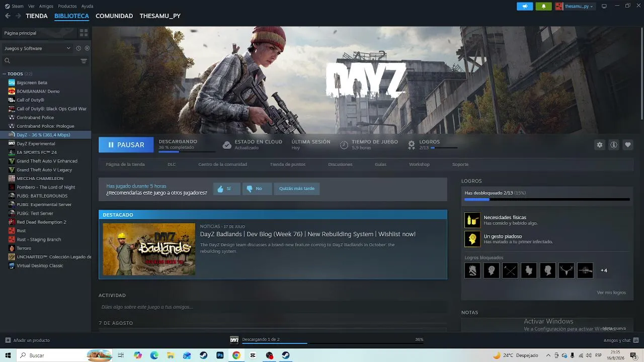
Task: View the locked deer antlers achievement
Action: click(x=567, y=270)
